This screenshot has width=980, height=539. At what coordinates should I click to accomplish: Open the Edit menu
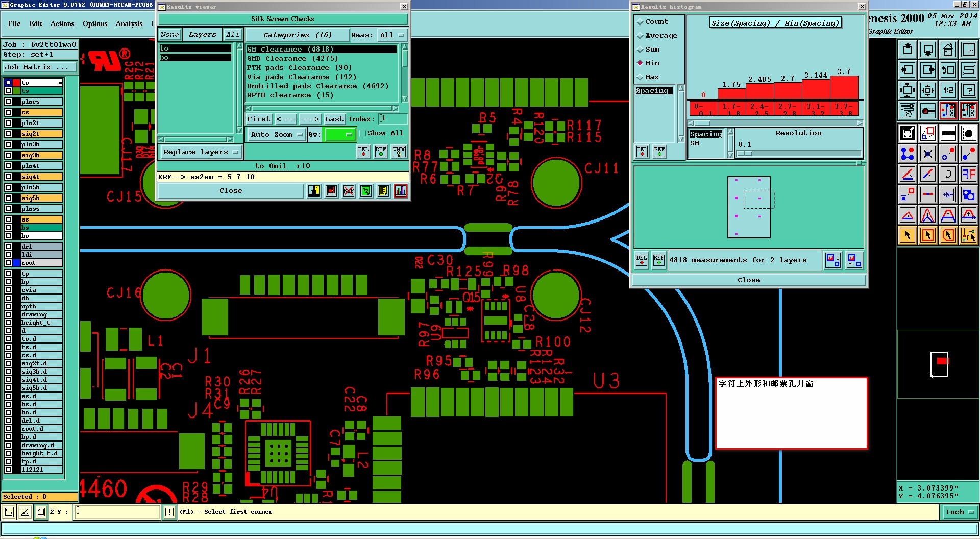pyautogui.click(x=36, y=24)
